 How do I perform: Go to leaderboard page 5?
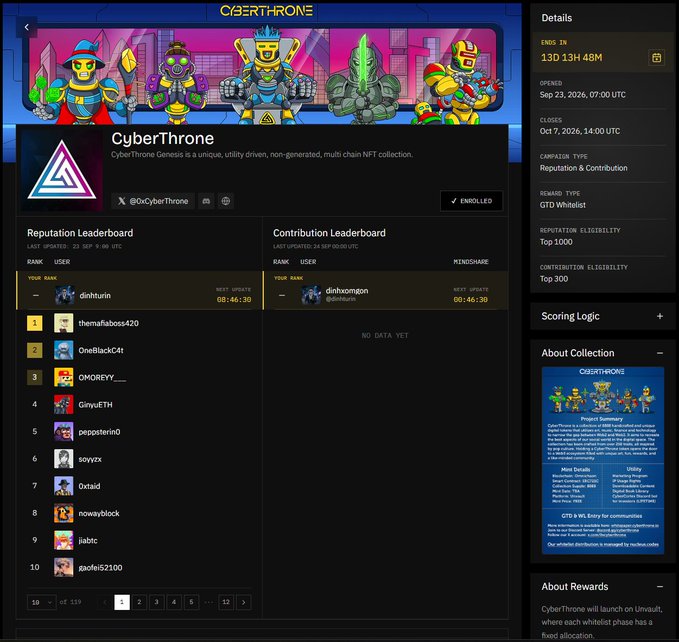[191, 602]
